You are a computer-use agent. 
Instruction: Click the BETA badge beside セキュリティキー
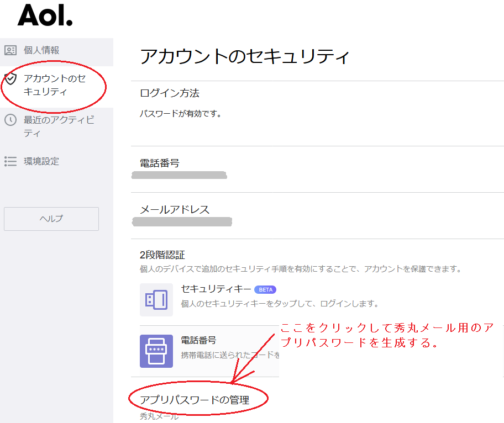click(265, 289)
